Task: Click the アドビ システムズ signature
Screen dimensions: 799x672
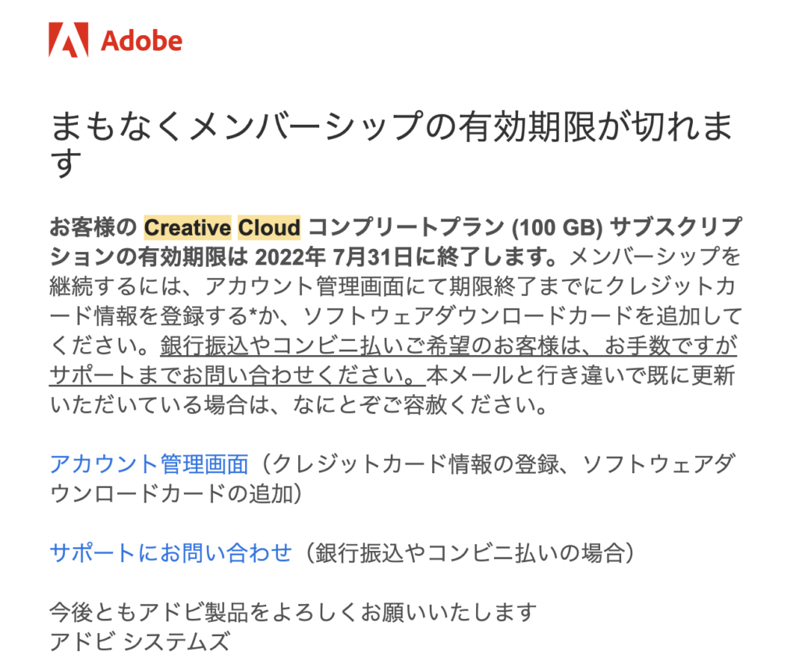Action: tap(140, 642)
